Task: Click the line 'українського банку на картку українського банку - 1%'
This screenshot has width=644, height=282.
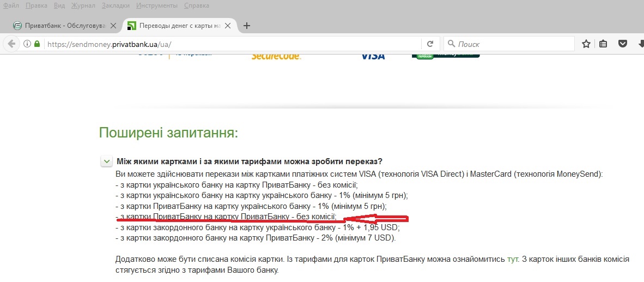Action: coord(262,196)
